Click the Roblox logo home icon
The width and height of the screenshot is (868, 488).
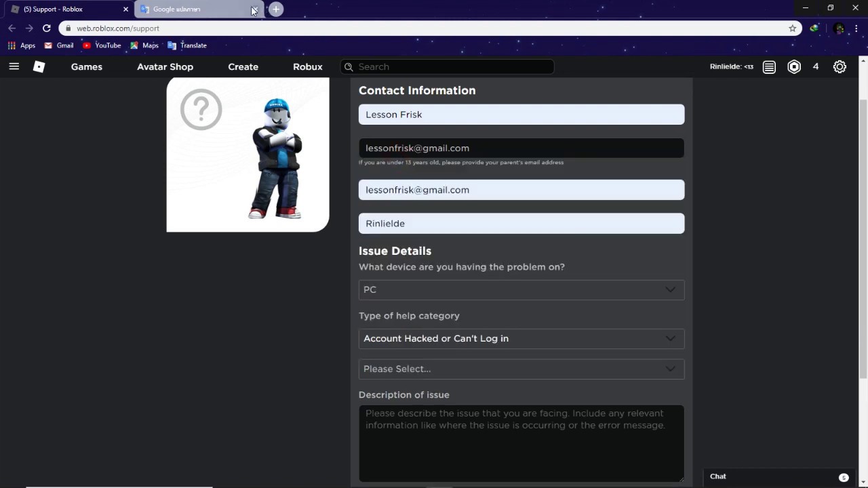(x=39, y=66)
